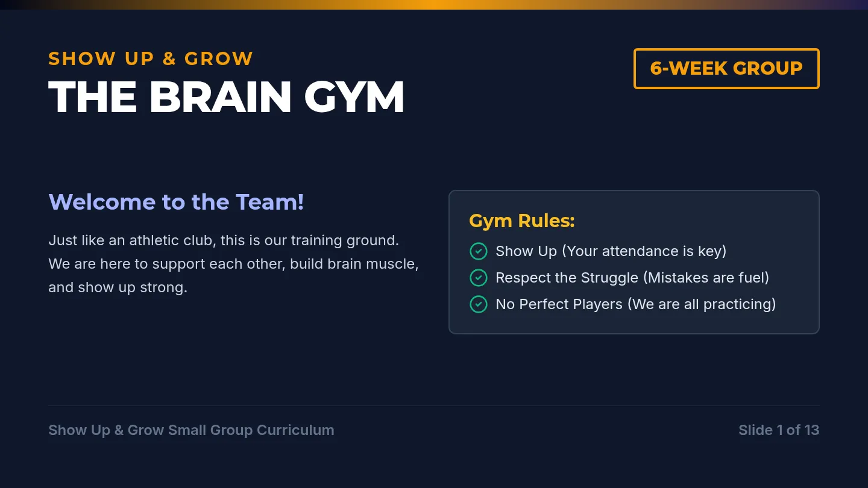The width and height of the screenshot is (868, 488).
Task: Click the Gym Rules card panel background
Action: click(x=634, y=262)
